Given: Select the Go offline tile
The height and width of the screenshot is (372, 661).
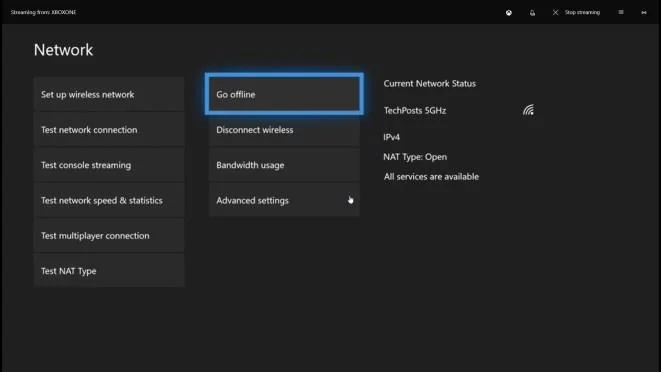Looking at the screenshot, I should [284, 94].
